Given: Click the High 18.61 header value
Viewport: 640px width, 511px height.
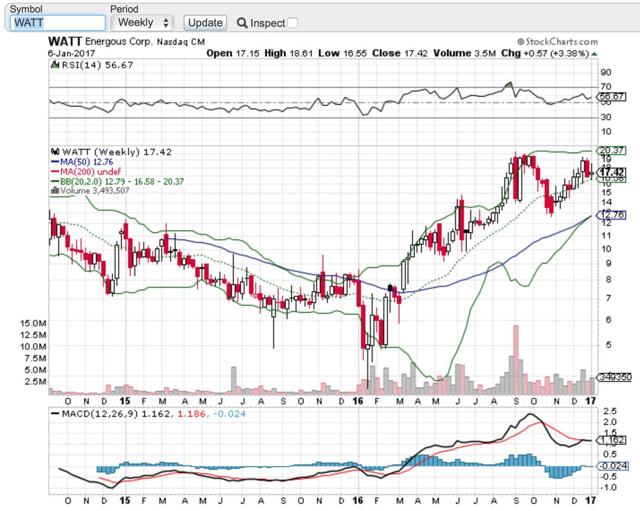Looking at the screenshot, I should point(289,53).
